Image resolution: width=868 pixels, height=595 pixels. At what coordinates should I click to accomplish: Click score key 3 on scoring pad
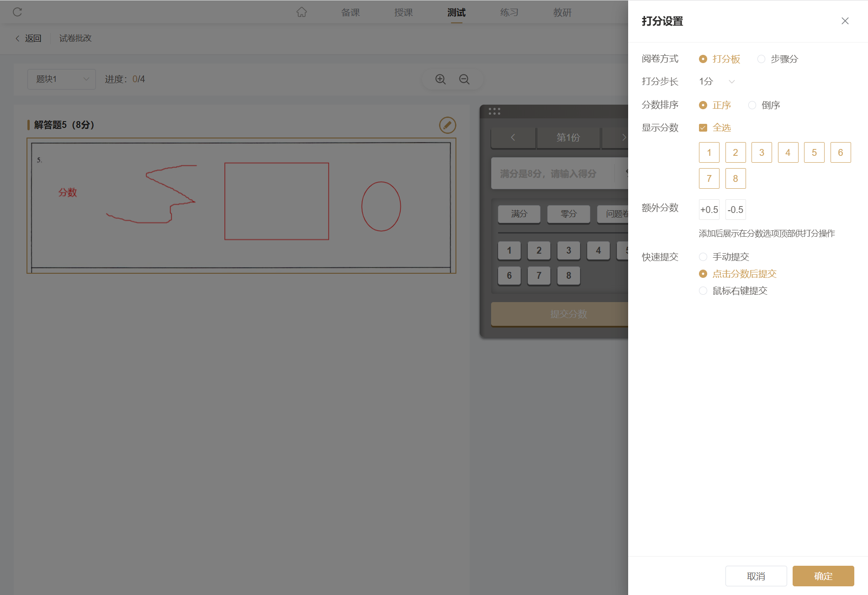click(569, 250)
